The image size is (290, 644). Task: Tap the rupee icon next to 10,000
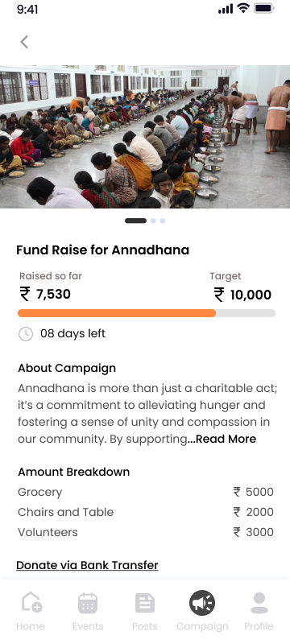(x=219, y=295)
